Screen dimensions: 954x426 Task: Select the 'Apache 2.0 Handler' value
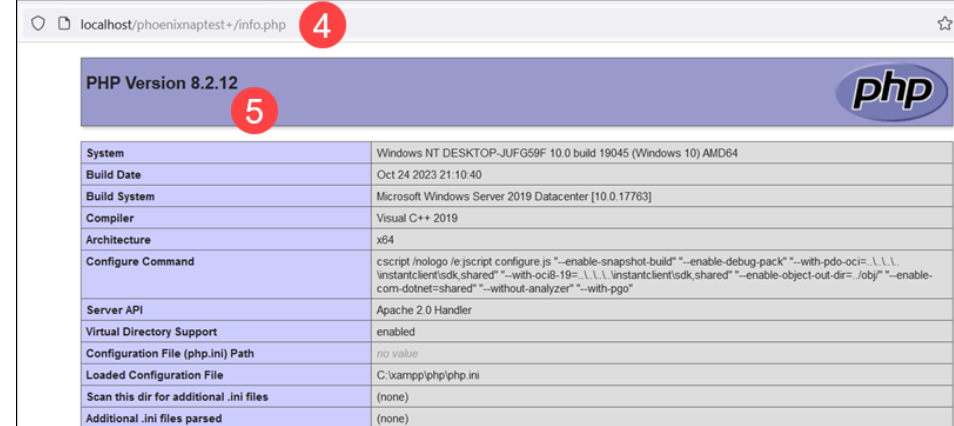point(424,310)
